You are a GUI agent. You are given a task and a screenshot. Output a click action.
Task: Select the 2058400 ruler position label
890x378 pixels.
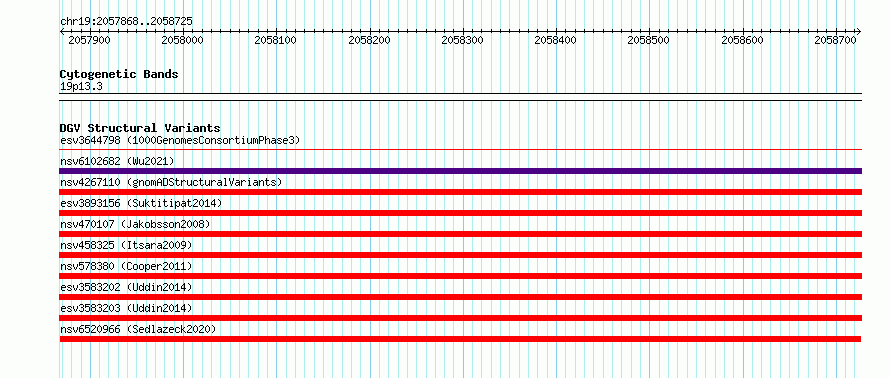pos(555,40)
